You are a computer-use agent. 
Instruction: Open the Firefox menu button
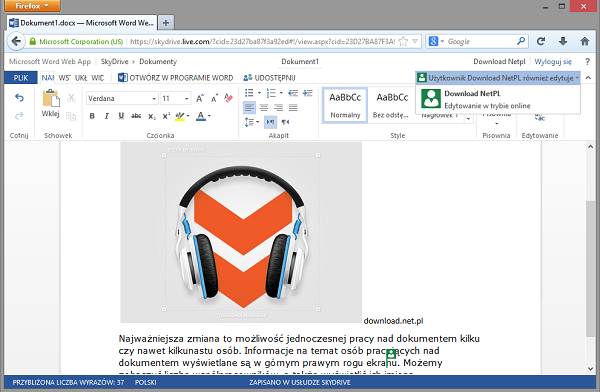coord(33,6)
